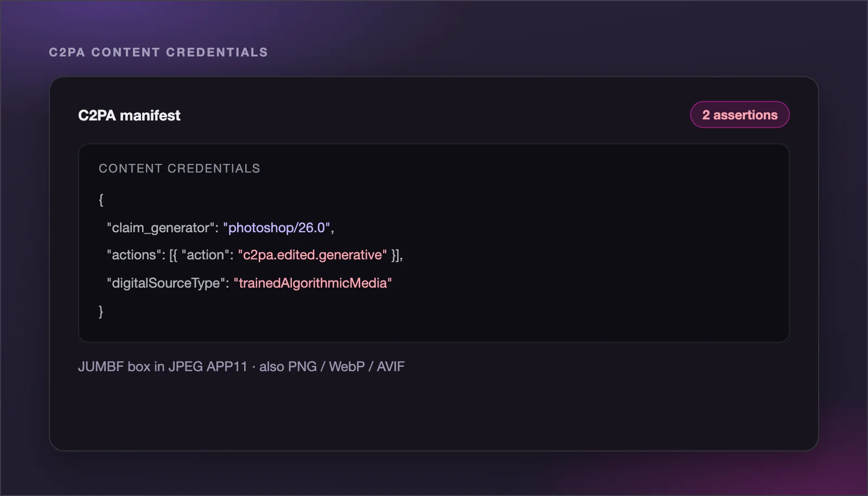Select the "photoshop/26.0" value

[277, 227]
